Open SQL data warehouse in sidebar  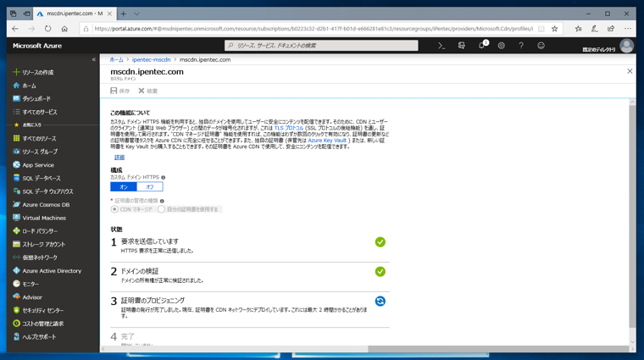(43, 191)
